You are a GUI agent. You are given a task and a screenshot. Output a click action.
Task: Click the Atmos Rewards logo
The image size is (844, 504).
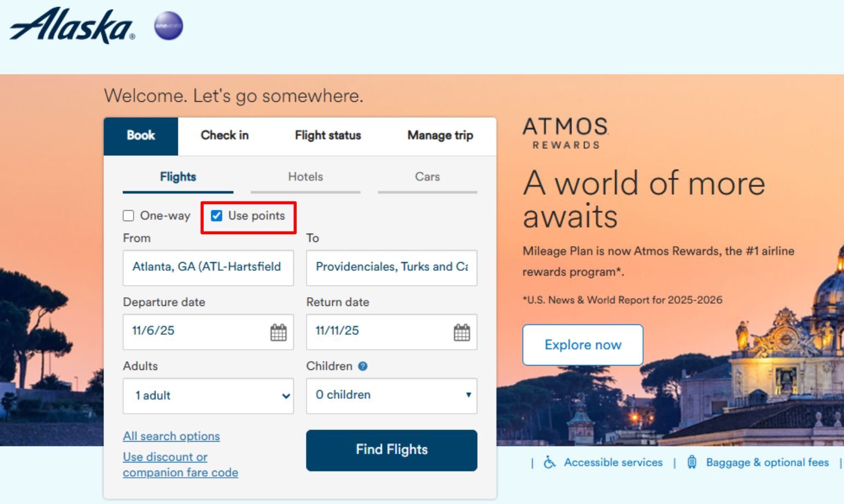click(565, 133)
